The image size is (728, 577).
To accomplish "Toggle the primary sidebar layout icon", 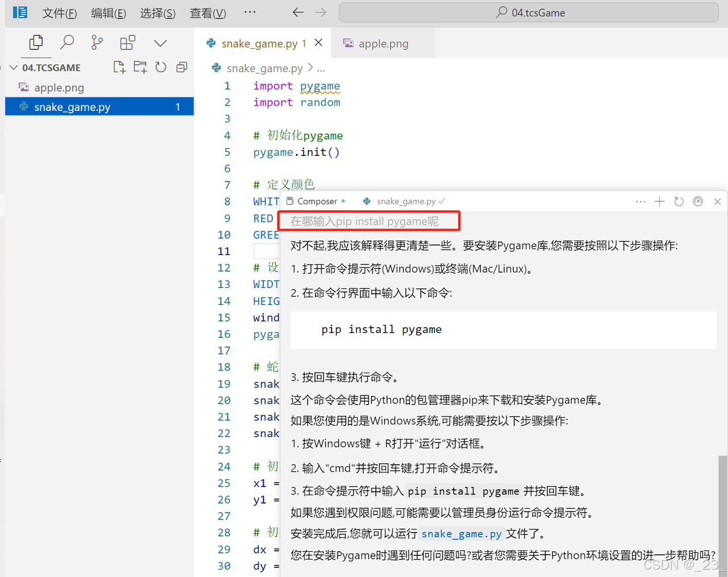I will tap(20, 13).
